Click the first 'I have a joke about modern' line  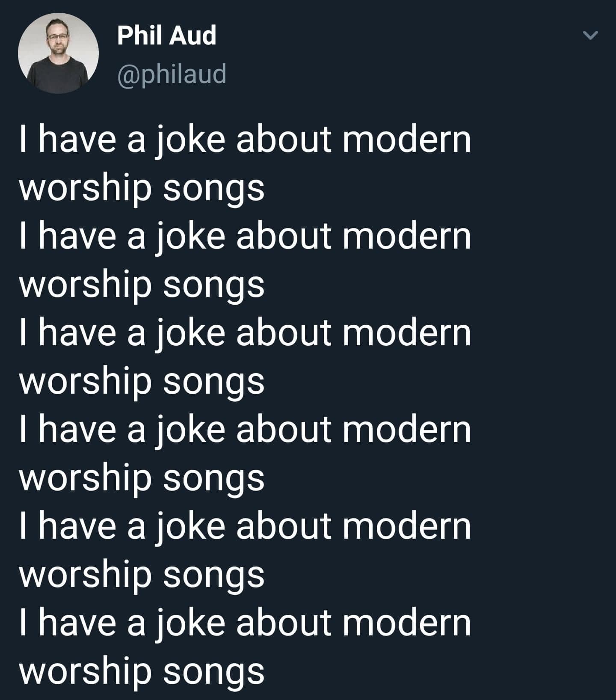245,140
